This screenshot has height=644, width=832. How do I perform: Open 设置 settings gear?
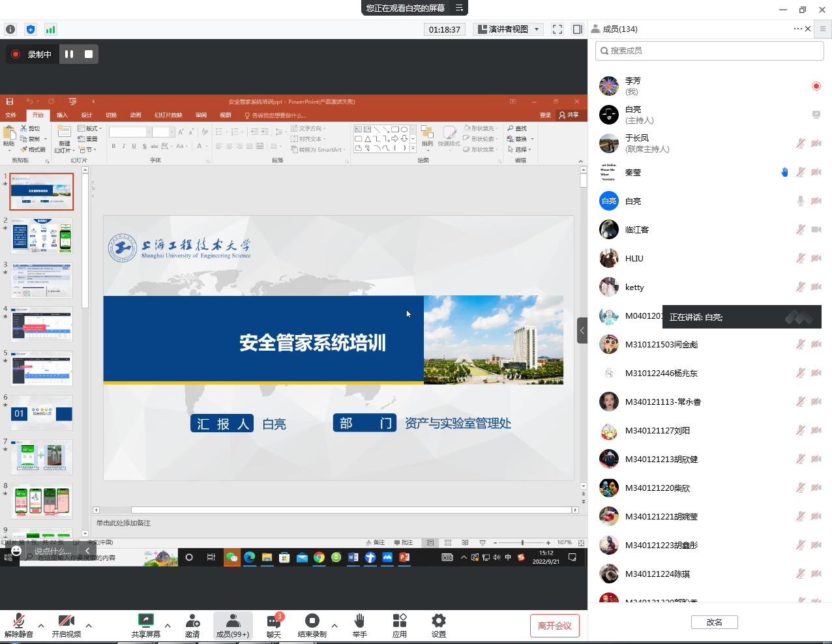439,624
